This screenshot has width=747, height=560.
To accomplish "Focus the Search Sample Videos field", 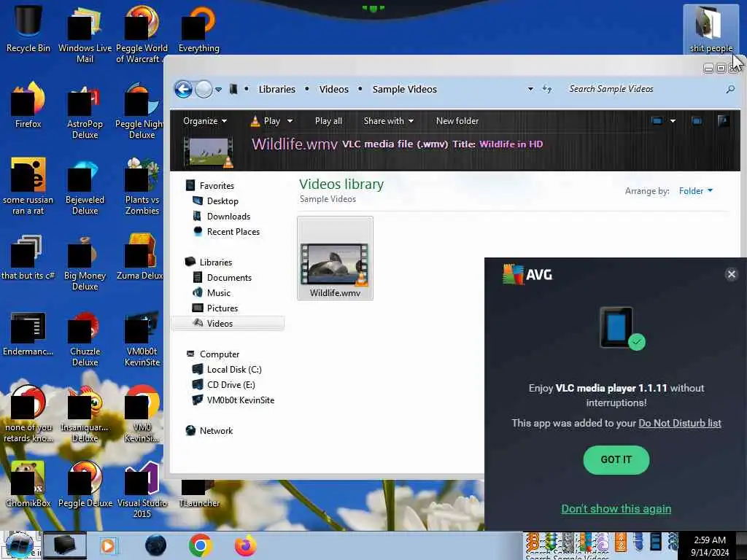I will (643, 89).
